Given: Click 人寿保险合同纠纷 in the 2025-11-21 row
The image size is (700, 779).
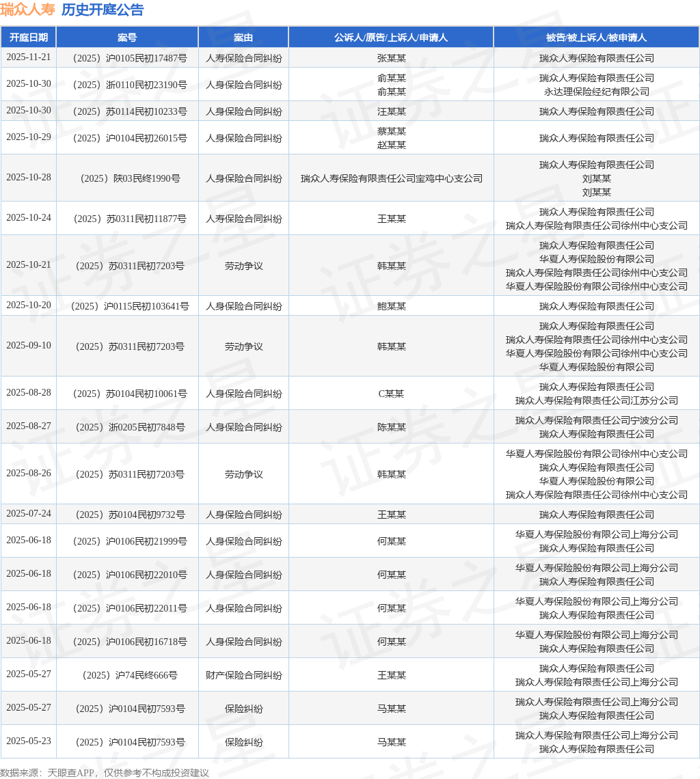Looking at the screenshot, I should click(243, 58).
